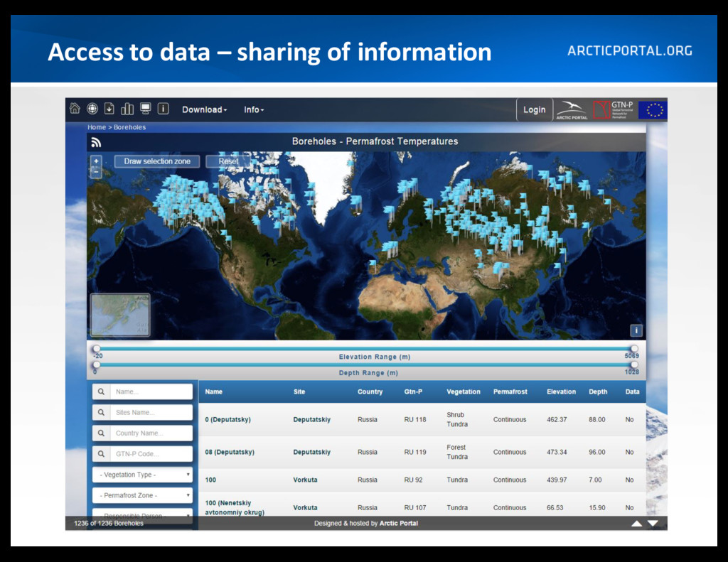728x562 pixels.
Task: Sort by the Name column header
Action: pos(213,391)
